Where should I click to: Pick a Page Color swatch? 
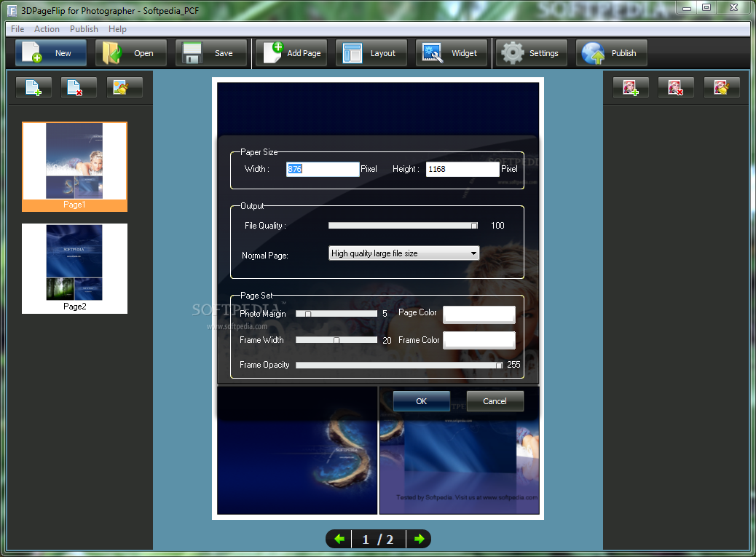coord(479,315)
